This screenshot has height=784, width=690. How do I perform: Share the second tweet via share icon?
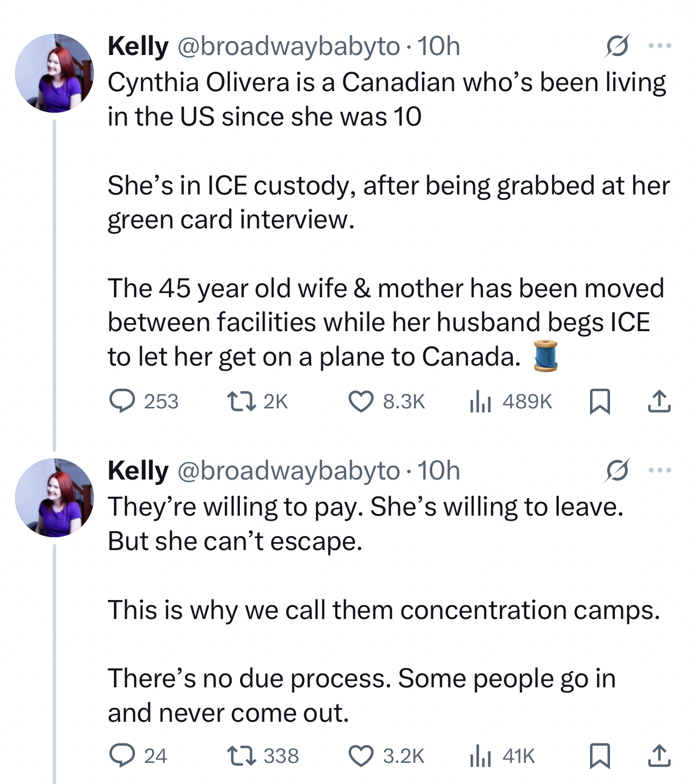(659, 756)
